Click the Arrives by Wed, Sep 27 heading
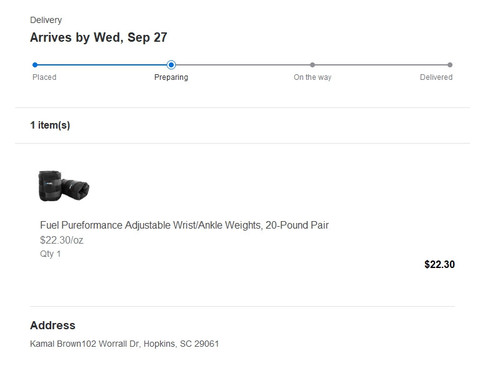 coord(99,37)
